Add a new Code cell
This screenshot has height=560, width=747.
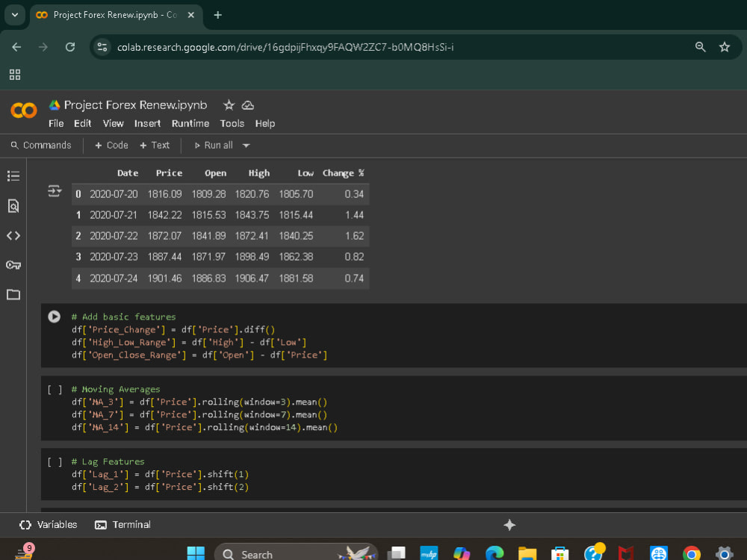pos(111,146)
